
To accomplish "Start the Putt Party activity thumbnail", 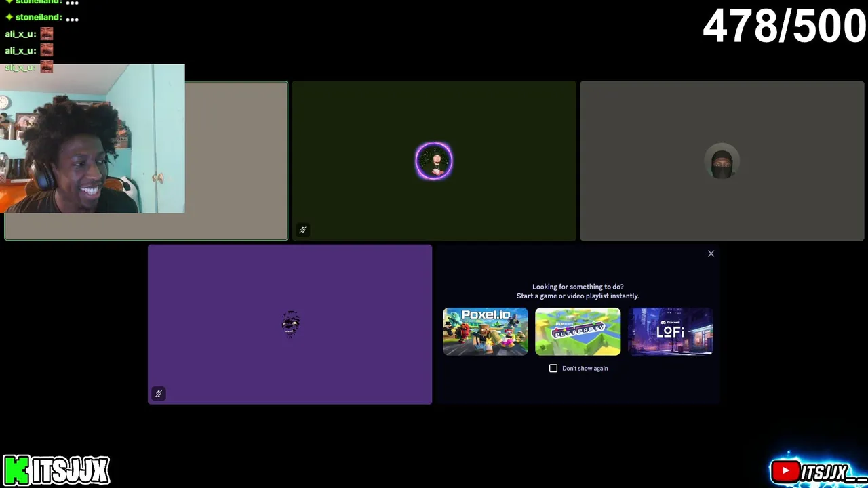I will (578, 331).
